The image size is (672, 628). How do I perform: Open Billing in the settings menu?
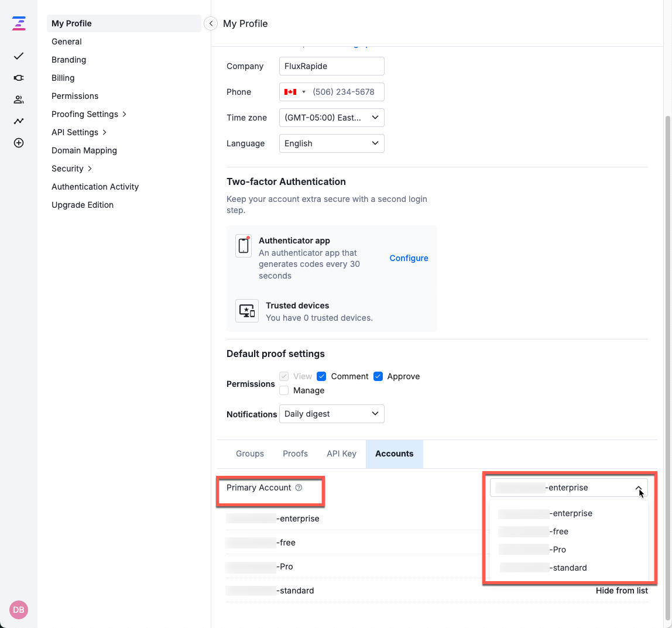tap(63, 78)
